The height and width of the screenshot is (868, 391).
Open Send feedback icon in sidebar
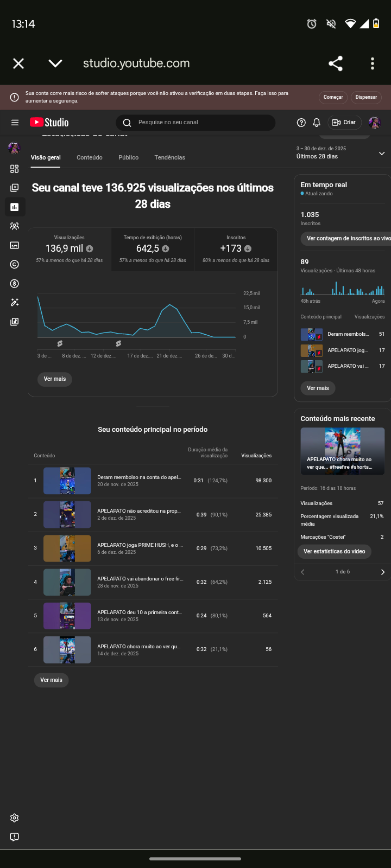pos(15,837)
